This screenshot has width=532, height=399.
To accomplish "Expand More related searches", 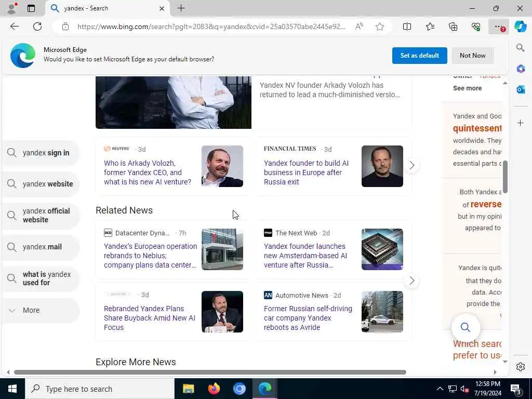I will [x=41, y=310].
